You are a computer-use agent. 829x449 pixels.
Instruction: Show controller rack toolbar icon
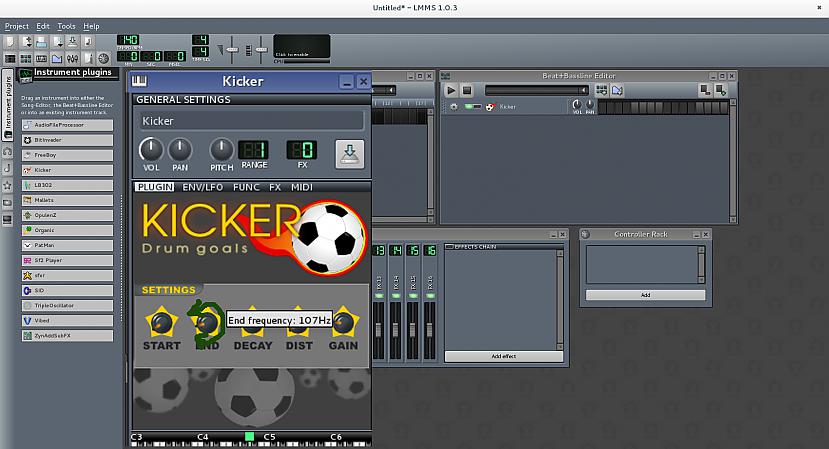pyautogui.click(x=104, y=58)
